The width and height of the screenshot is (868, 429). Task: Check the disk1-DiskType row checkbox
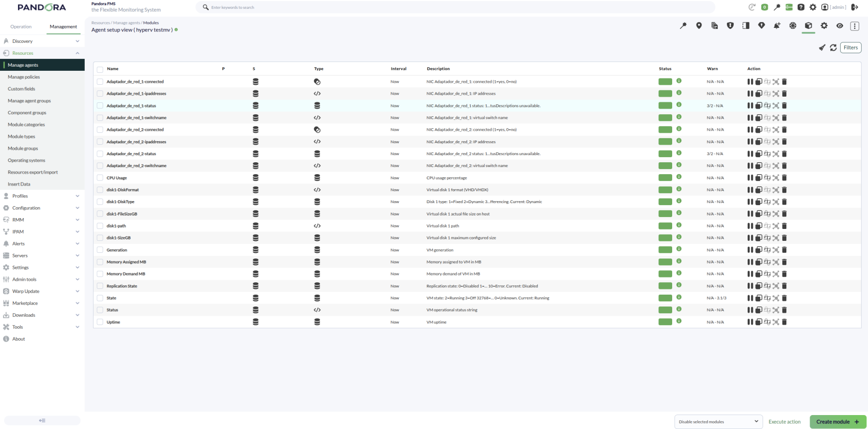(x=100, y=202)
